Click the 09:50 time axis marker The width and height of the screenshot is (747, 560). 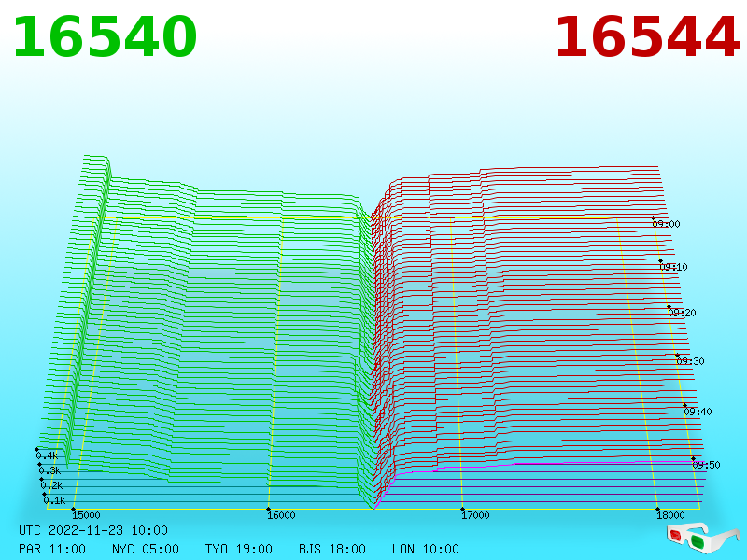click(x=706, y=465)
